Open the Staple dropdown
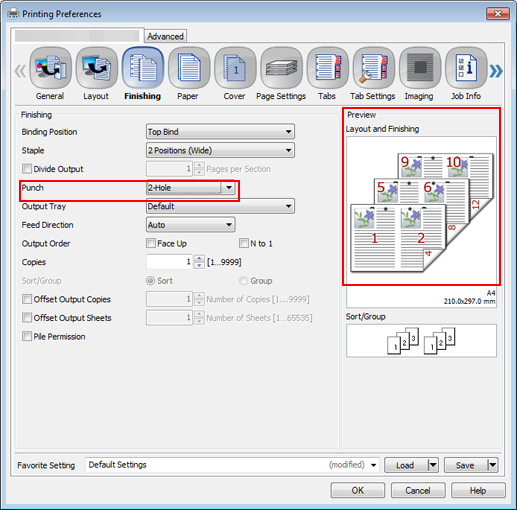The image size is (517, 510). click(x=220, y=150)
